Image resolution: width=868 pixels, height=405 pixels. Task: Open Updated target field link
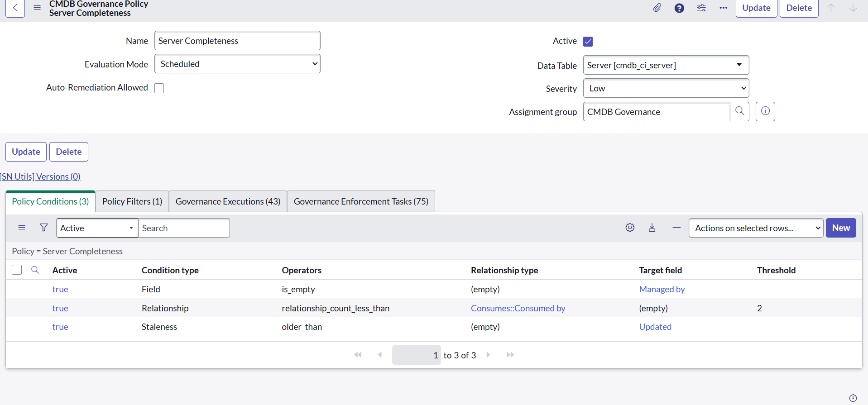[655, 327]
